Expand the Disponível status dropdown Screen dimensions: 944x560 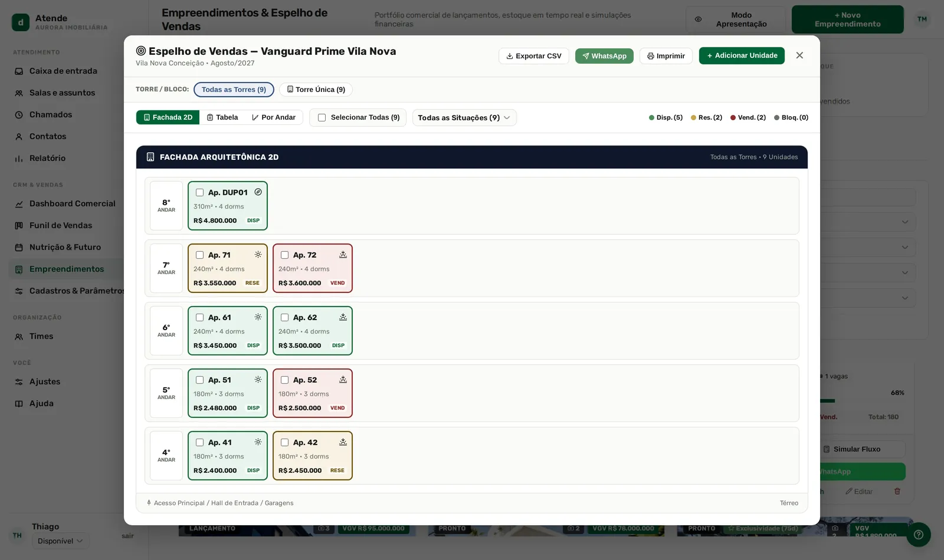point(61,541)
